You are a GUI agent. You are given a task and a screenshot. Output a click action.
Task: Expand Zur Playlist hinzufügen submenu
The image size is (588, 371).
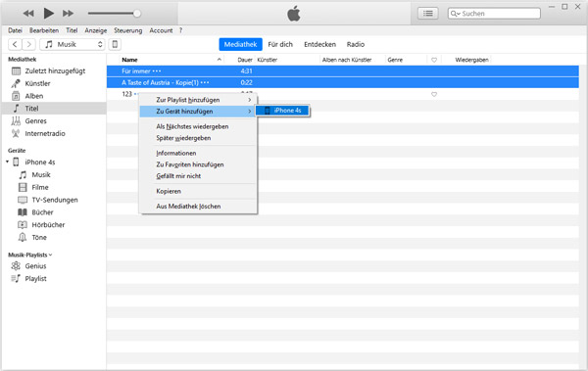[198, 100]
